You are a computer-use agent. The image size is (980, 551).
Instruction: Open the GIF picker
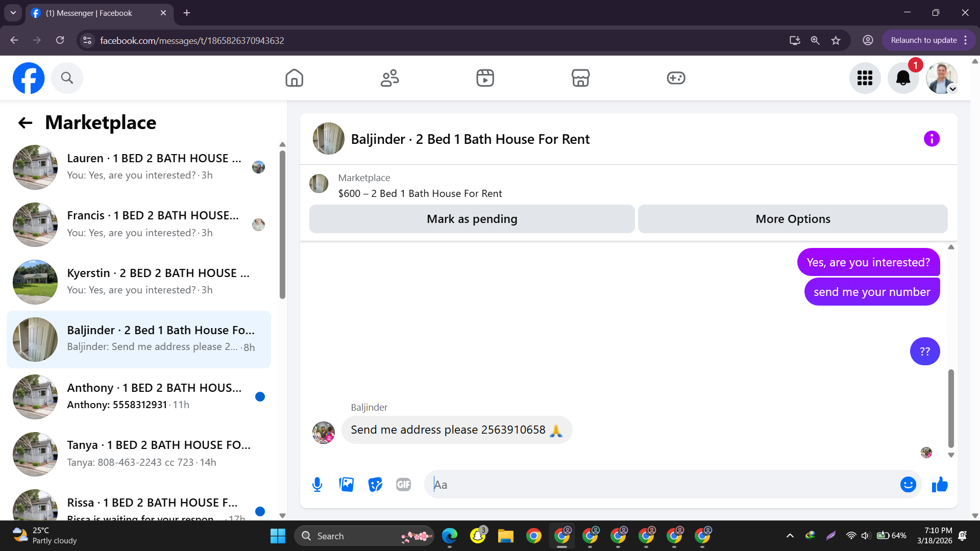pyautogui.click(x=403, y=485)
